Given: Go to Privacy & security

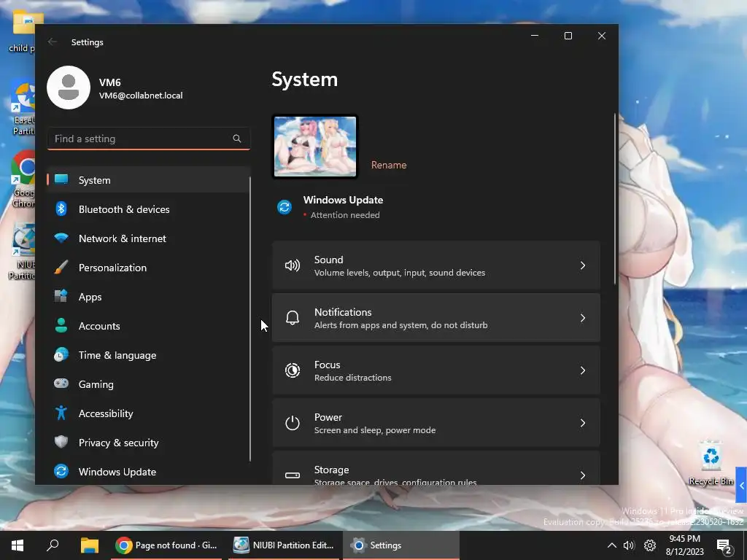Looking at the screenshot, I should (148, 443).
